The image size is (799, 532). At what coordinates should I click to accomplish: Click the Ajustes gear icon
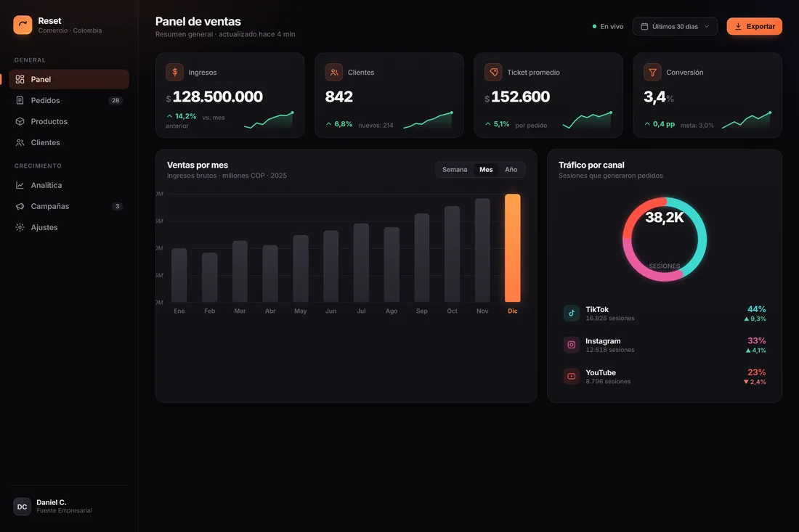click(20, 228)
